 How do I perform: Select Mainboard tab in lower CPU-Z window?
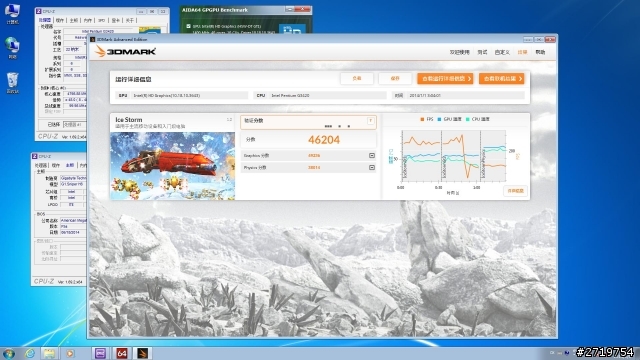[x=70, y=165]
